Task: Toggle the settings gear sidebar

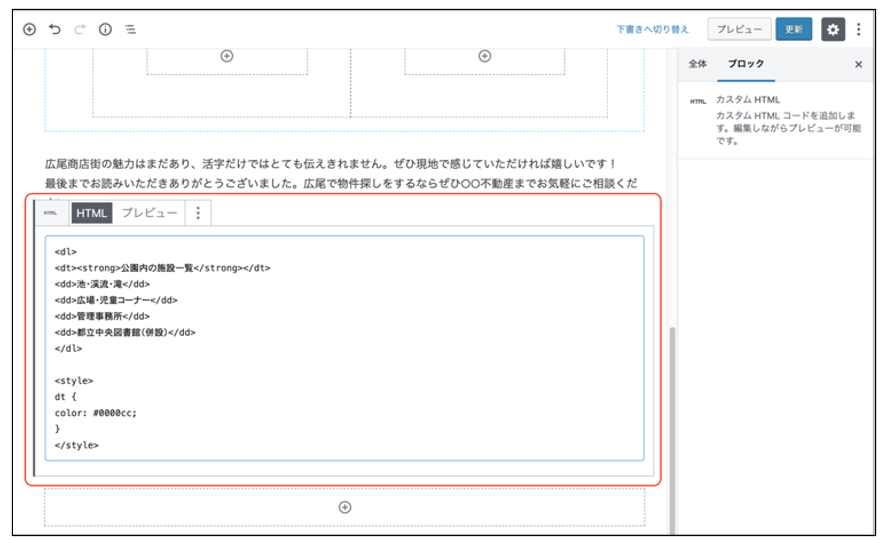Action: pos(833,29)
